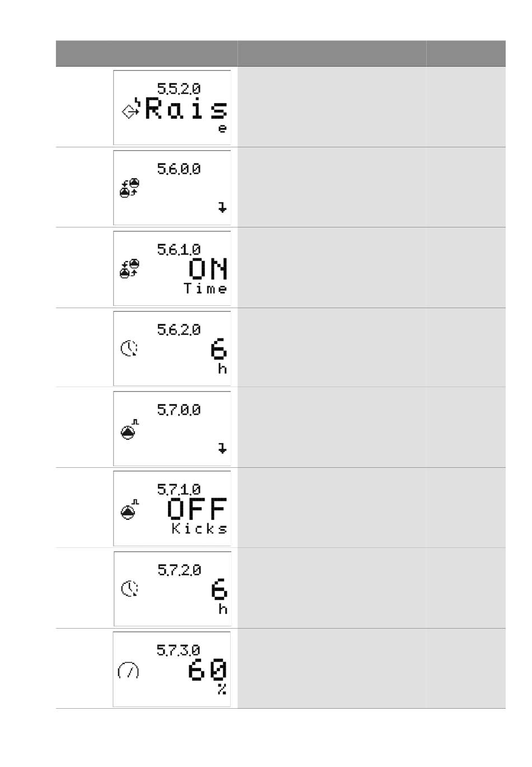Image resolution: width=532 pixels, height=767 pixels.
Task: Click the 6 h value in display 5.6.2.0
Action: (x=219, y=356)
